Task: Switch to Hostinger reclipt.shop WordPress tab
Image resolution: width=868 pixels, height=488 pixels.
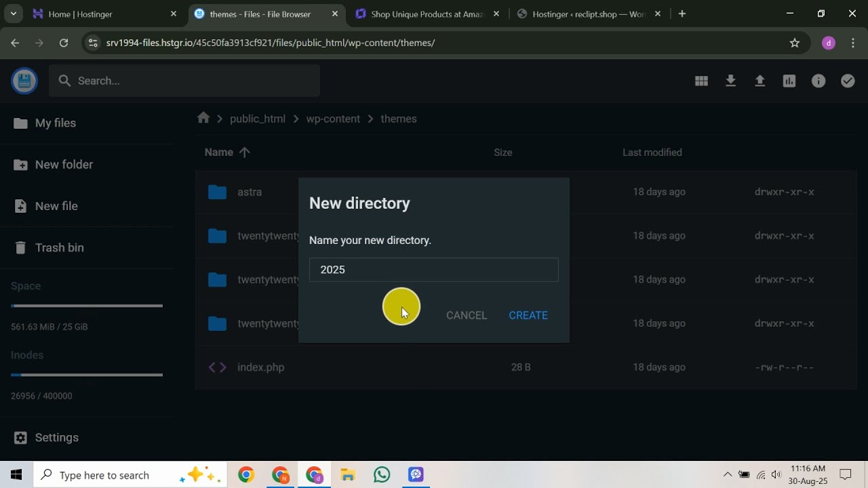Action: coord(589,14)
